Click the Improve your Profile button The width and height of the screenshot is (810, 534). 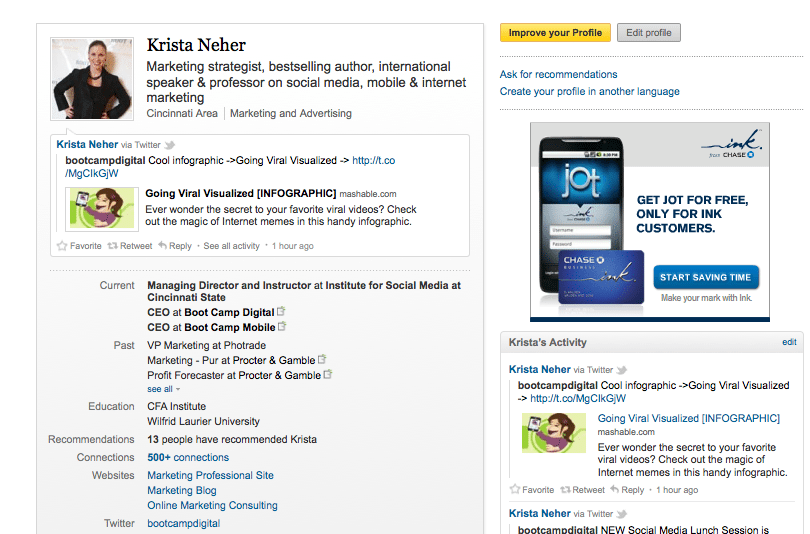(x=555, y=33)
